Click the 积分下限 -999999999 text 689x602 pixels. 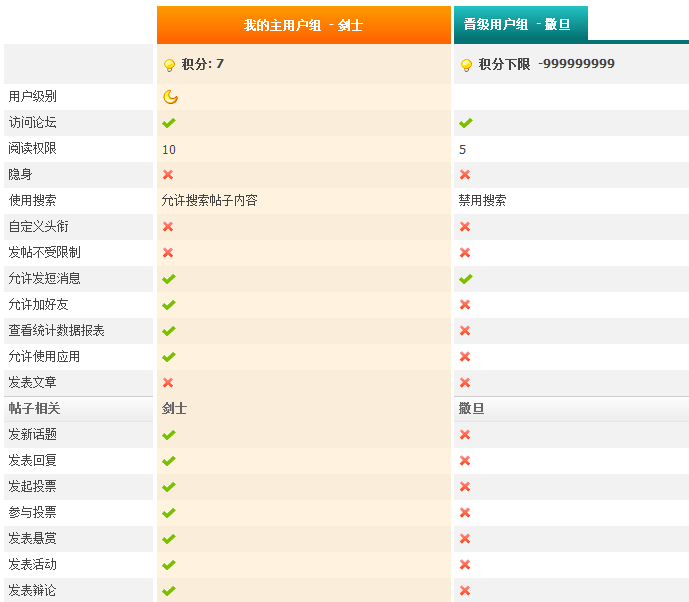546,64
